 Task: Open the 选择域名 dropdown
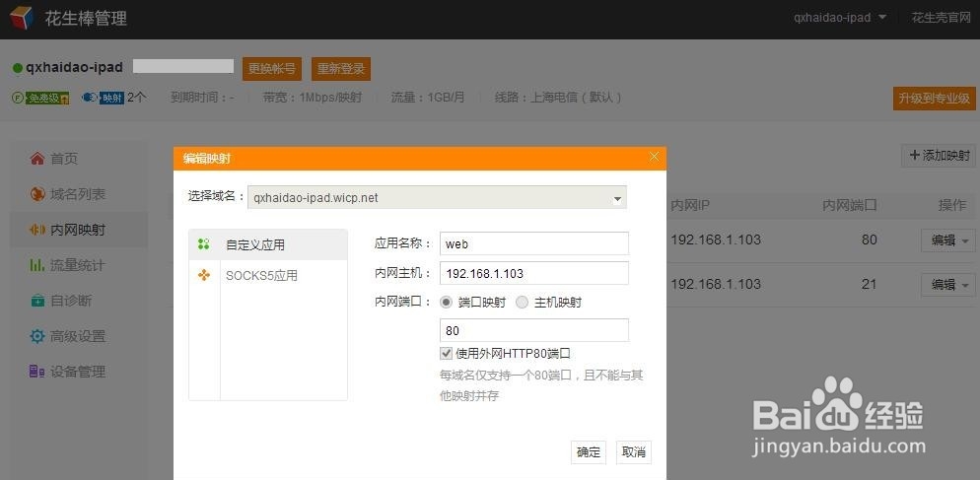click(x=437, y=197)
